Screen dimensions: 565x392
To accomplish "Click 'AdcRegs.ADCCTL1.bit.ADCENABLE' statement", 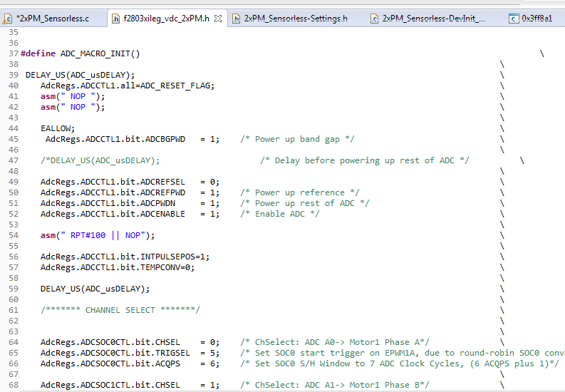I will [x=130, y=214].
